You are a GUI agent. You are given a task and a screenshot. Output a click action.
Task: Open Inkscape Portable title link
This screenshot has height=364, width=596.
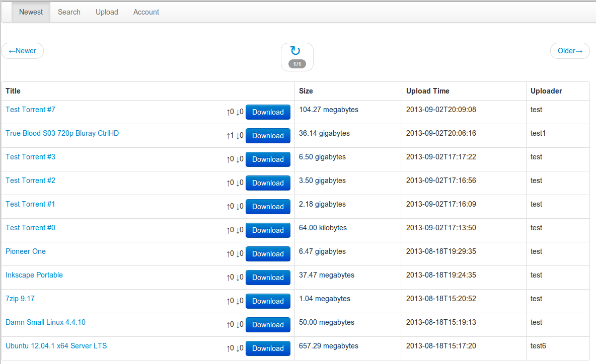tap(34, 275)
